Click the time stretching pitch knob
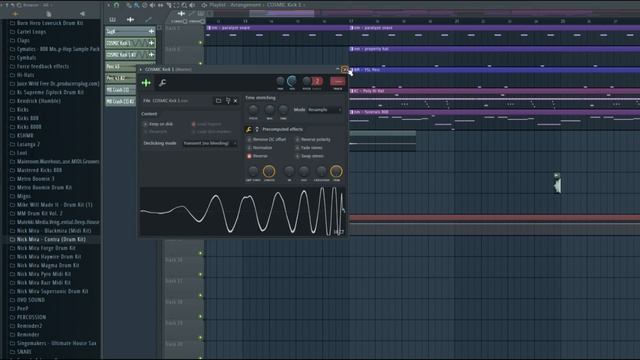 (x=253, y=109)
